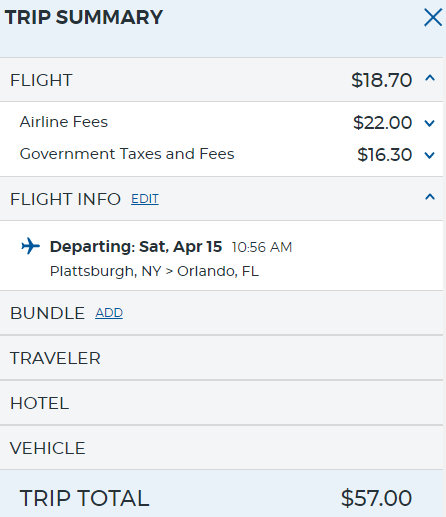The height and width of the screenshot is (517, 446).
Task: Expand the Airline Fees breakdown chevron
Action: 430,123
